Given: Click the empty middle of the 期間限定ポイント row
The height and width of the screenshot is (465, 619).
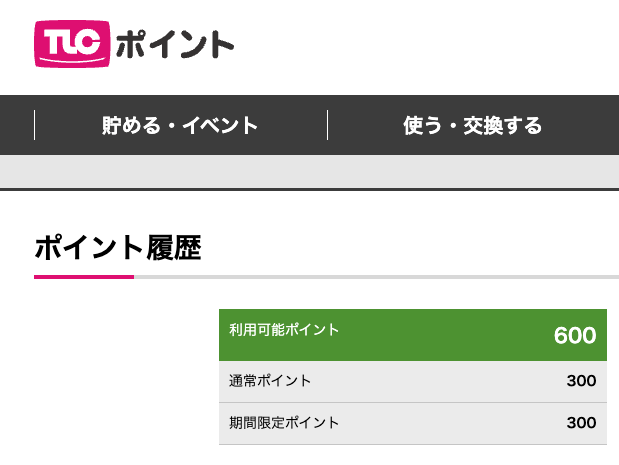Looking at the screenshot, I should 452,423.
